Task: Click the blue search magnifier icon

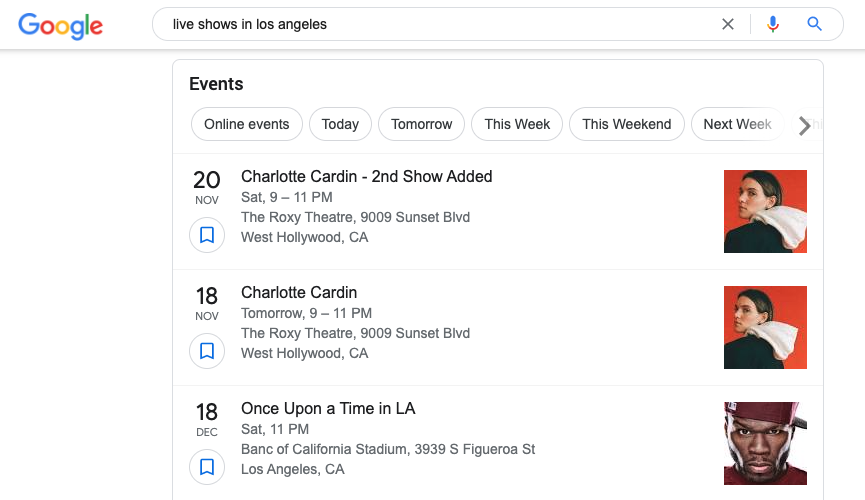Action: point(815,24)
